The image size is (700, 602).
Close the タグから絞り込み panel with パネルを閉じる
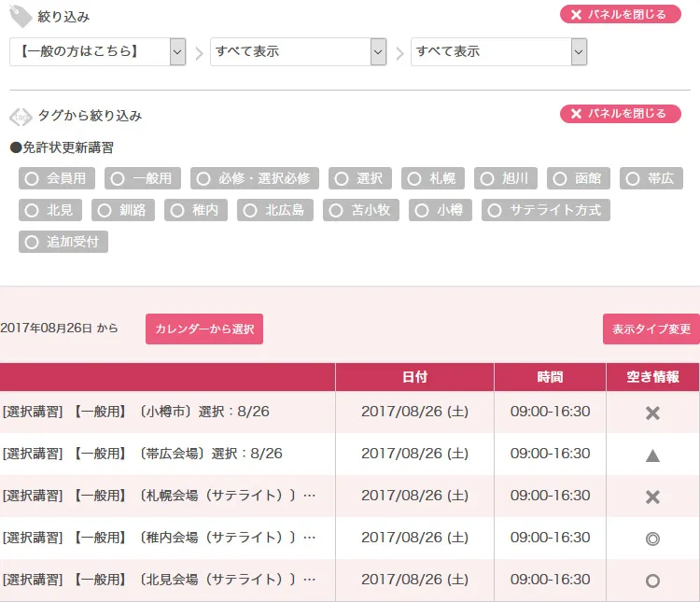[x=620, y=114]
